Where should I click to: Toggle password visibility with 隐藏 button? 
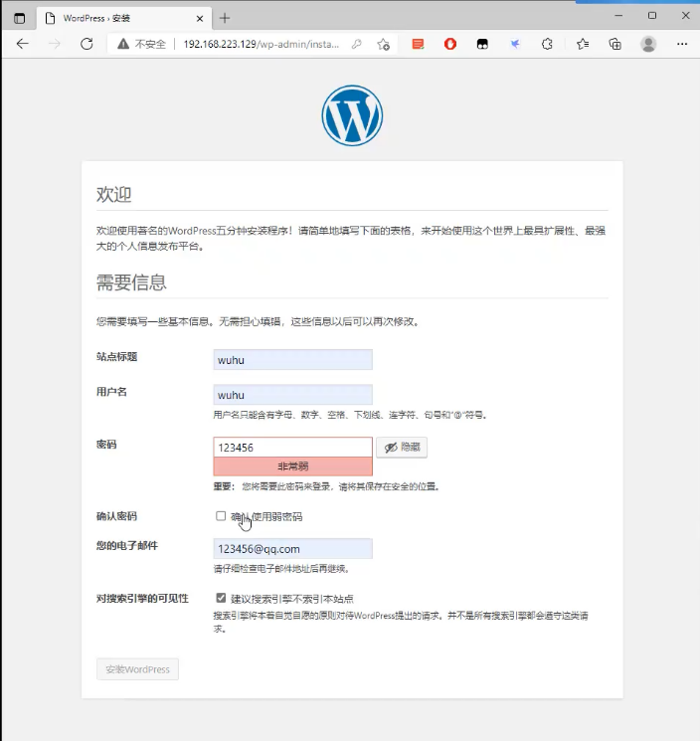[402, 447]
